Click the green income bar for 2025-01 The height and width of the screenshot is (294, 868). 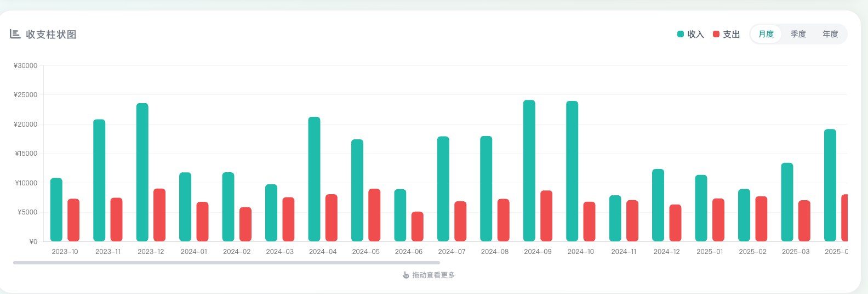(x=701, y=208)
